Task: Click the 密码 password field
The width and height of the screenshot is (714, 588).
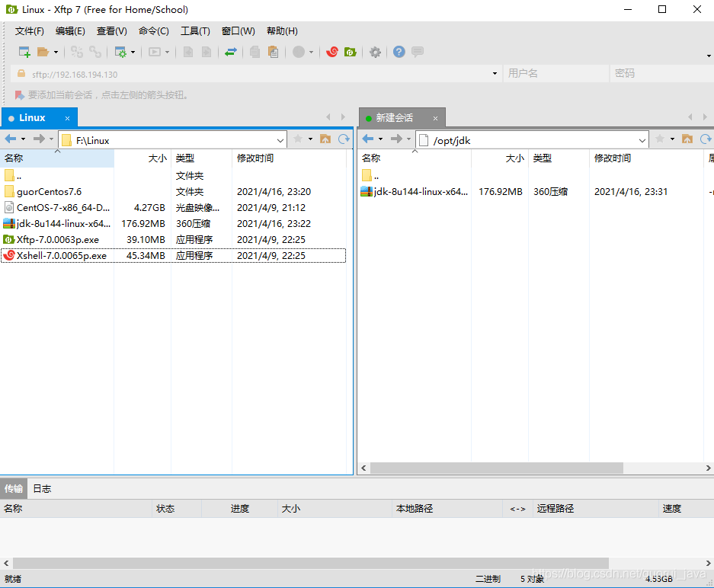Action: (661, 73)
